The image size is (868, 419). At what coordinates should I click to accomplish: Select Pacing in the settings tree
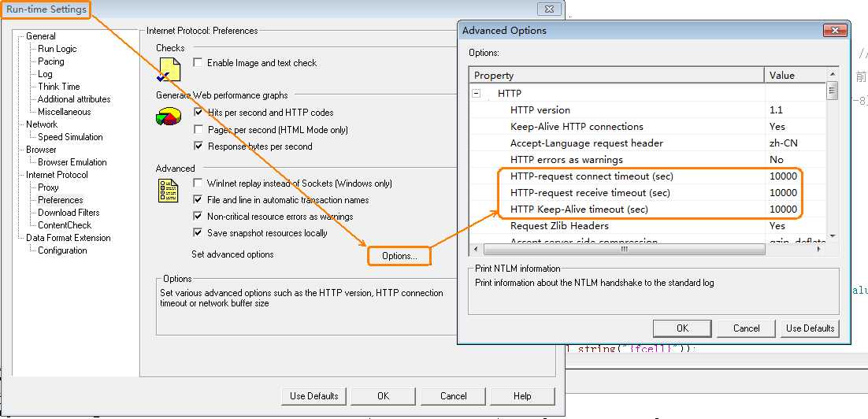pyautogui.click(x=51, y=61)
